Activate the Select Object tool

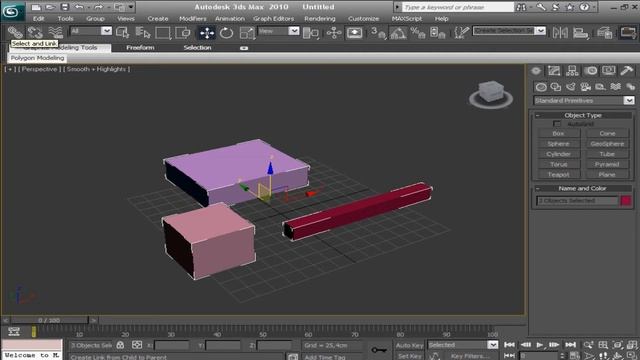122,32
